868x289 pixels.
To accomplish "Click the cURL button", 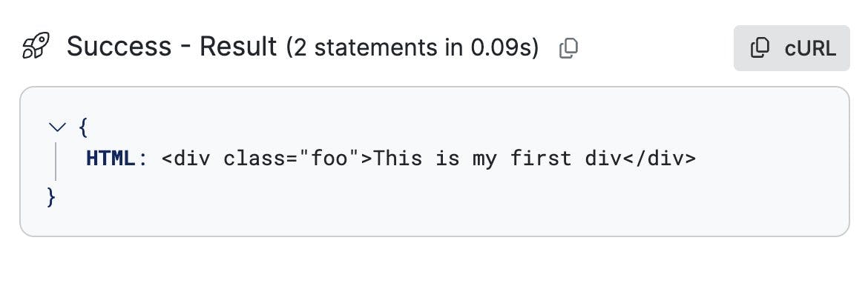I will pyautogui.click(x=792, y=48).
